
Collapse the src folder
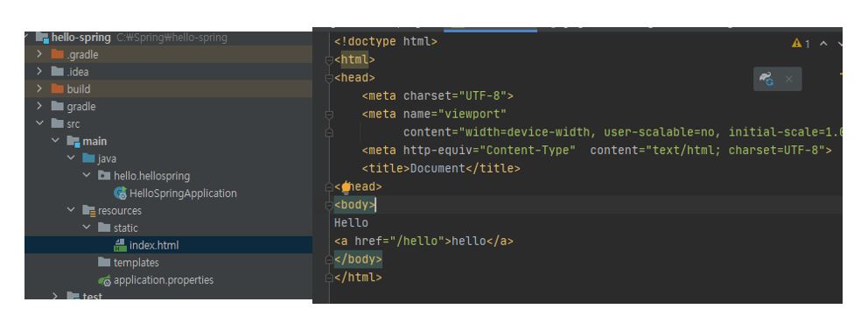(39, 123)
